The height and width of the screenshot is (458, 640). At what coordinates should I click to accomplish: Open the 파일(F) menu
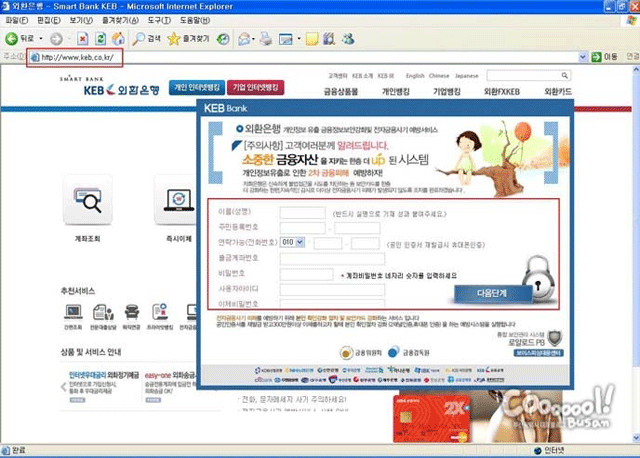pyautogui.click(x=17, y=20)
